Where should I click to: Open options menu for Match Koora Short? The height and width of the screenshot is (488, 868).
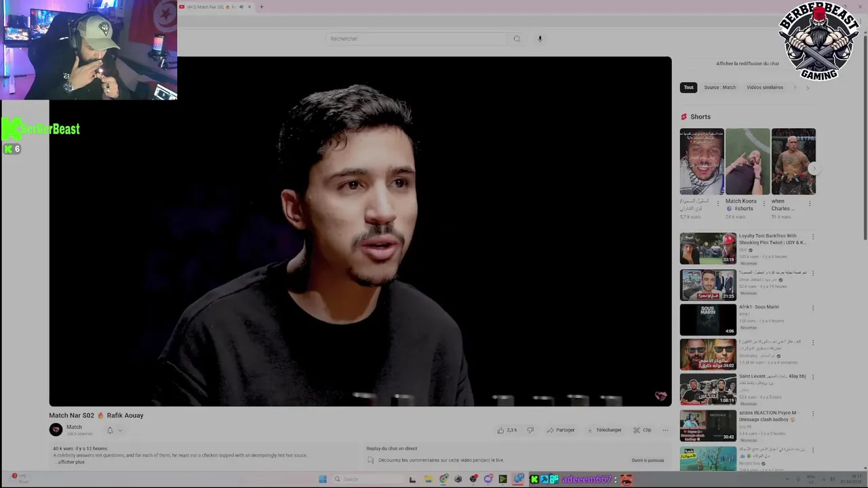point(764,203)
